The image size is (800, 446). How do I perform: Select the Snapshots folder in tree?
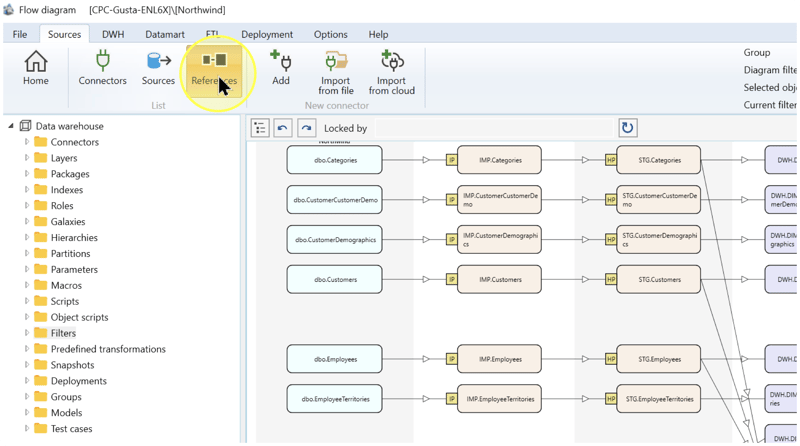pos(72,365)
